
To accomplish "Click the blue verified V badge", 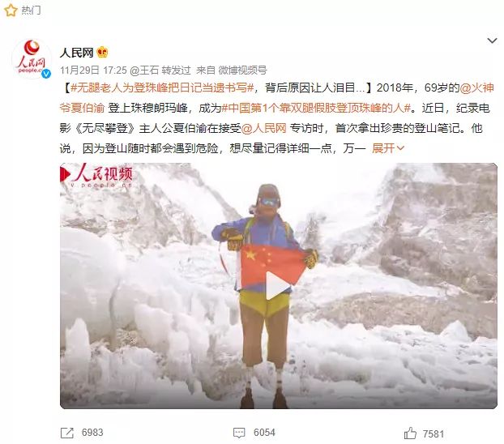I will click(x=47, y=74).
